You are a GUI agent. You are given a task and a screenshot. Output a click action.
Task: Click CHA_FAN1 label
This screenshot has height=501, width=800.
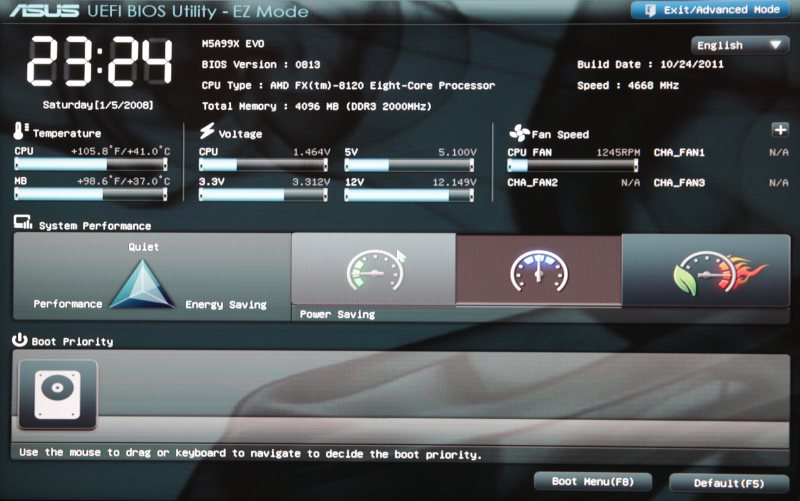point(679,153)
